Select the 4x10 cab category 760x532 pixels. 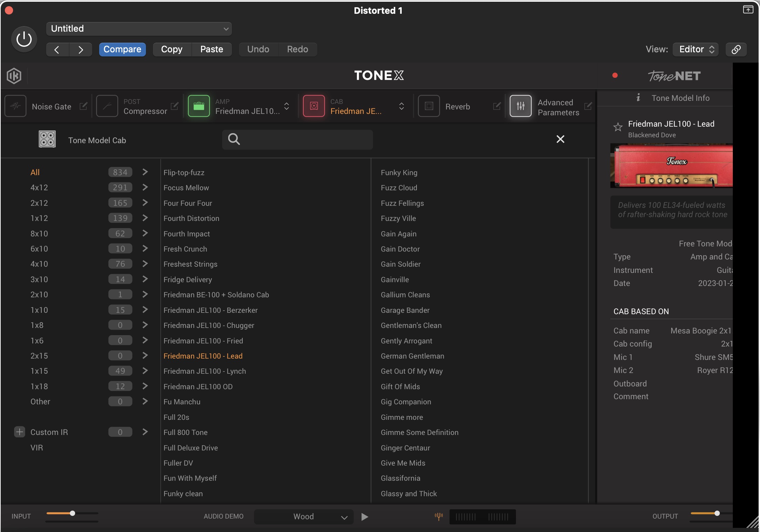(x=39, y=264)
